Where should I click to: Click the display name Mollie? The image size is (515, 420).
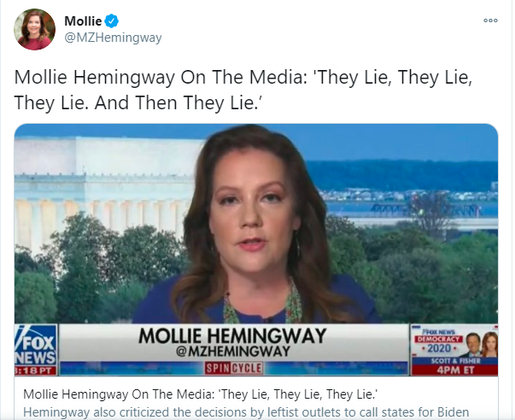point(83,21)
